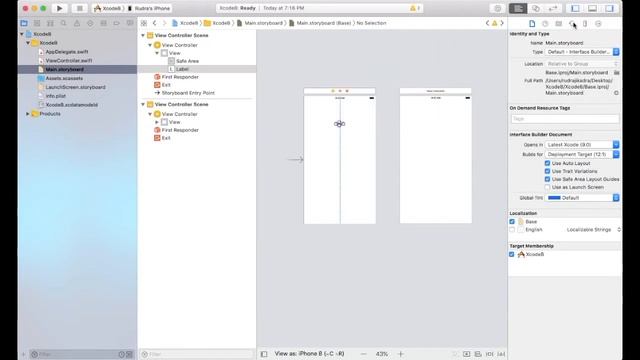The height and width of the screenshot is (360, 640).
Task: Toggle the document outline button
Action: tap(264, 354)
